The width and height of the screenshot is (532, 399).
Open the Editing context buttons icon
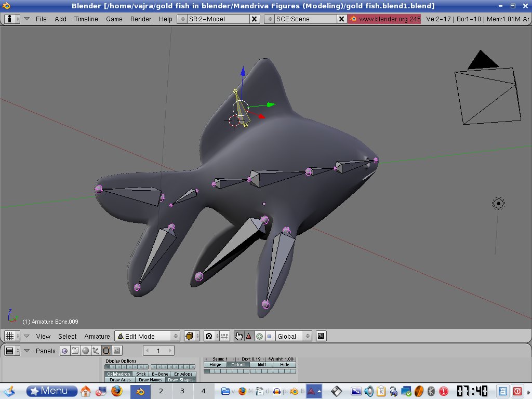(x=107, y=351)
